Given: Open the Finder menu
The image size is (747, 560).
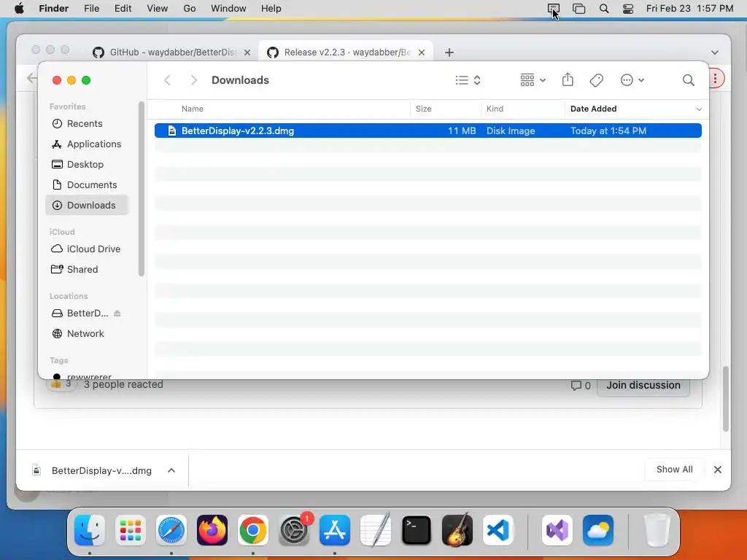Looking at the screenshot, I should 54,9.
